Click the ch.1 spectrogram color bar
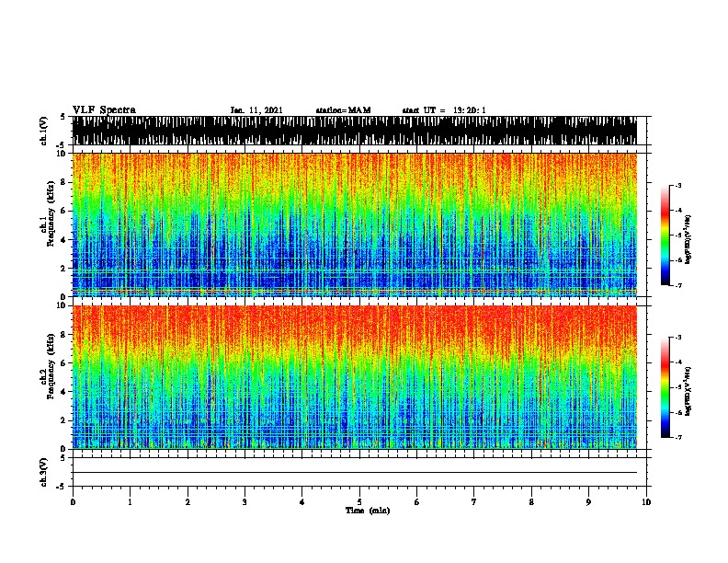Image resolution: width=728 pixels, height=563 pixels. [665, 236]
